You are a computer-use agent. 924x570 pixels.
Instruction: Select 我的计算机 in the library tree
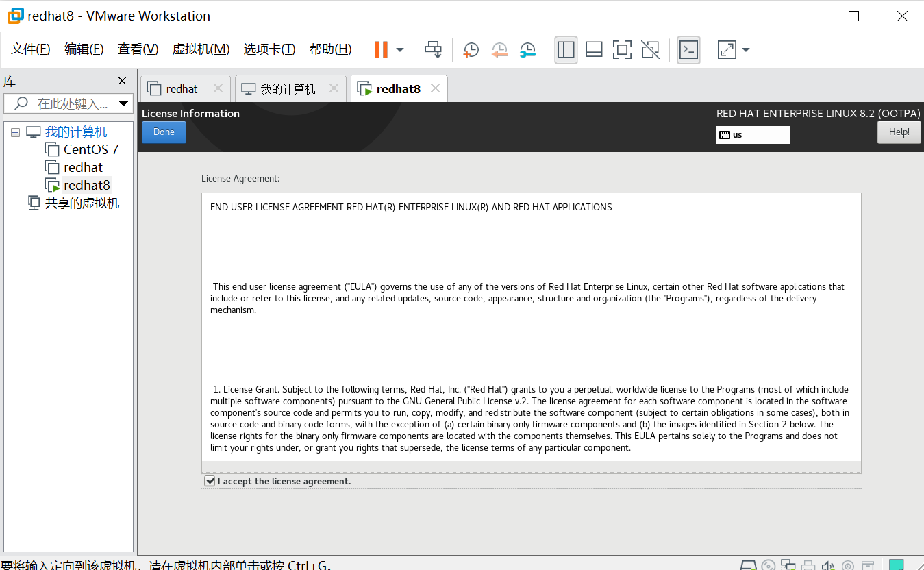(75, 132)
